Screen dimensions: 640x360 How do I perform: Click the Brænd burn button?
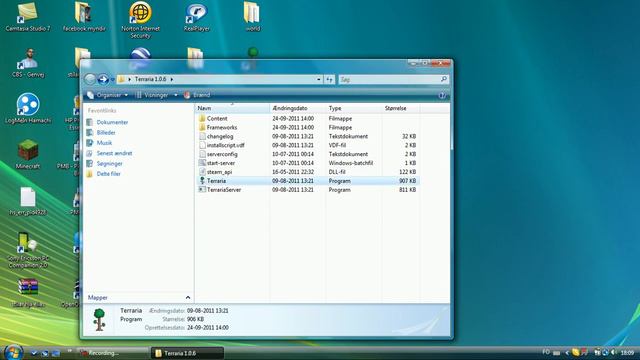(197, 95)
